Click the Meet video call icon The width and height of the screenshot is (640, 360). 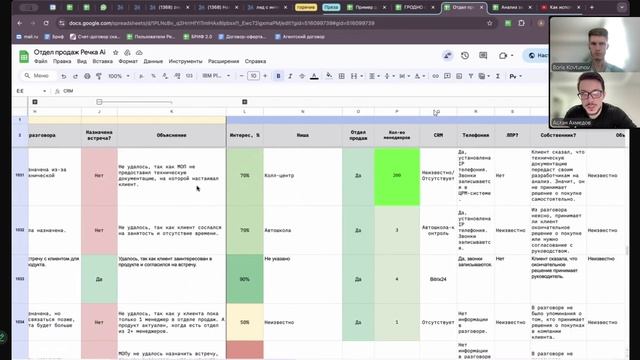click(x=503, y=56)
